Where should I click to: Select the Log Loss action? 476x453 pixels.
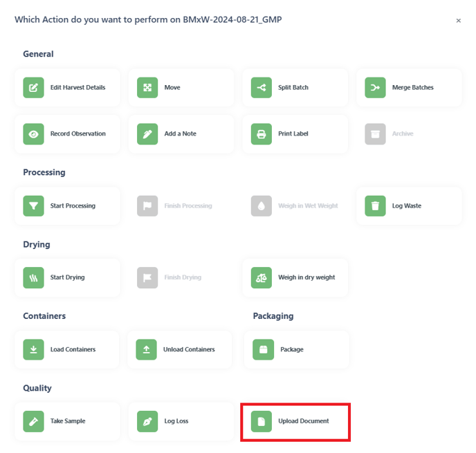click(181, 421)
